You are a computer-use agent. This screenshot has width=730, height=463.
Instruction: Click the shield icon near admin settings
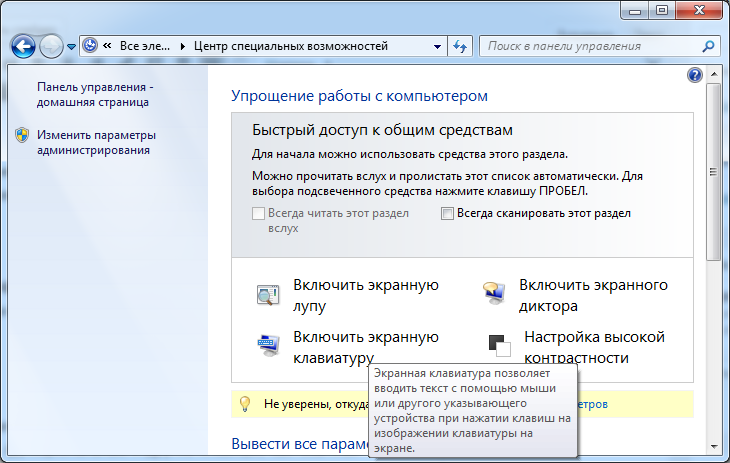(x=22, y=135)
